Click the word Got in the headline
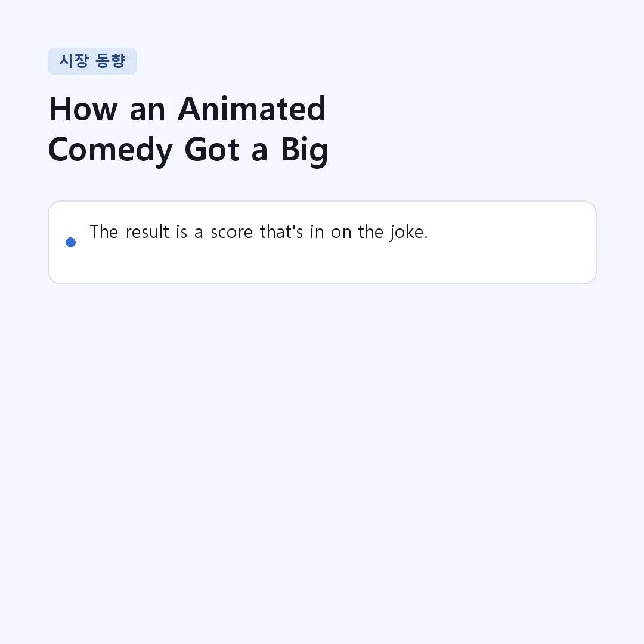Image resolution: width=644 pixels, height=644 pixels. point(212,150)
